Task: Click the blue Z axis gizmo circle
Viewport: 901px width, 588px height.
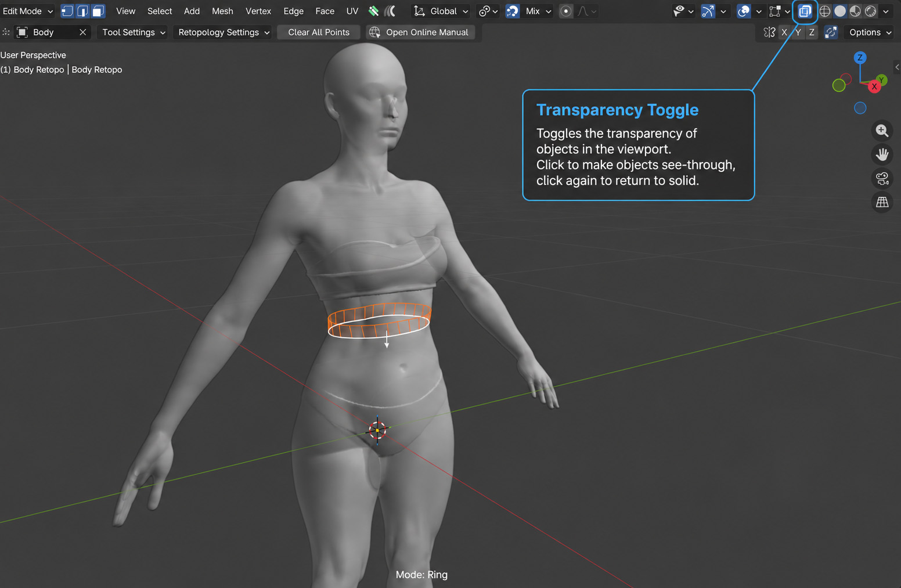Action: (860, 57)
